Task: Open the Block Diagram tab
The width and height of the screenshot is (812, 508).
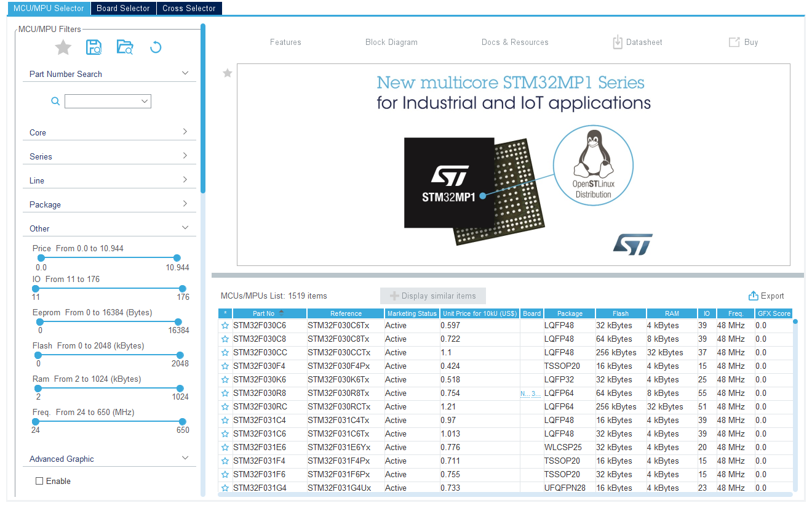Action: [391, 42]
